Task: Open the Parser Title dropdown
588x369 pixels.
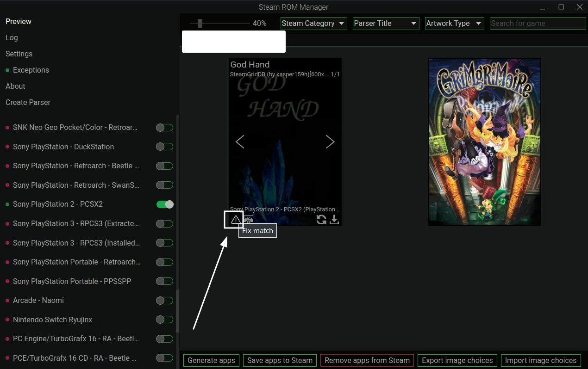Action: 386,24
